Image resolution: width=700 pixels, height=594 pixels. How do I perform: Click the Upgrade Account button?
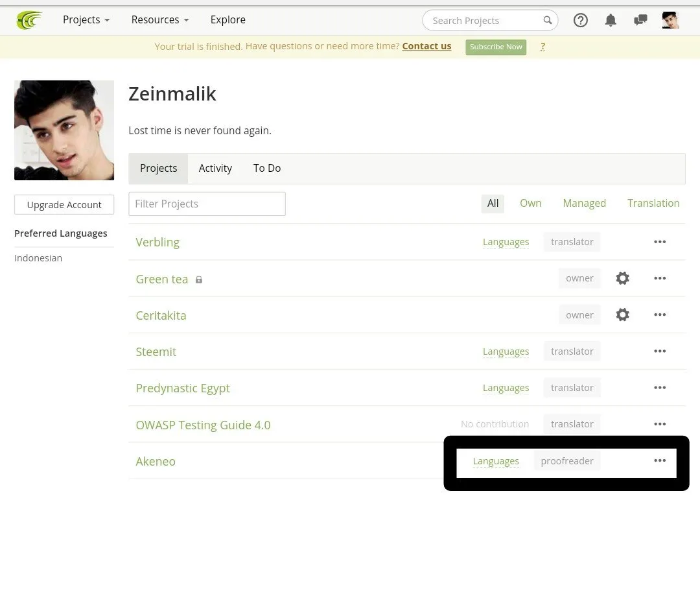click(x=64, y=204)
